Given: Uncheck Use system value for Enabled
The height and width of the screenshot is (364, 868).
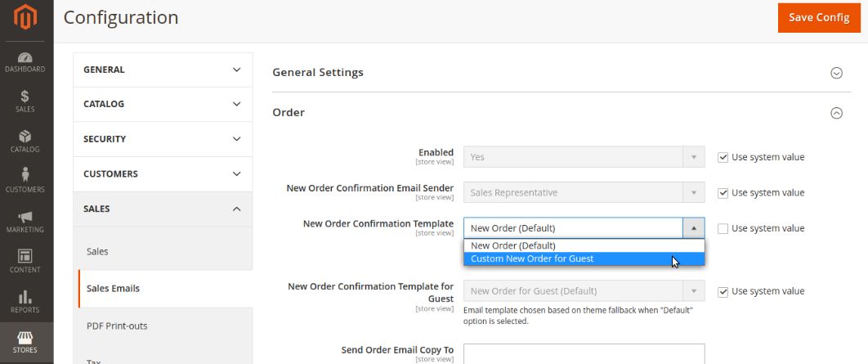Looking at the screenshot, I should (x=723, y=157).
